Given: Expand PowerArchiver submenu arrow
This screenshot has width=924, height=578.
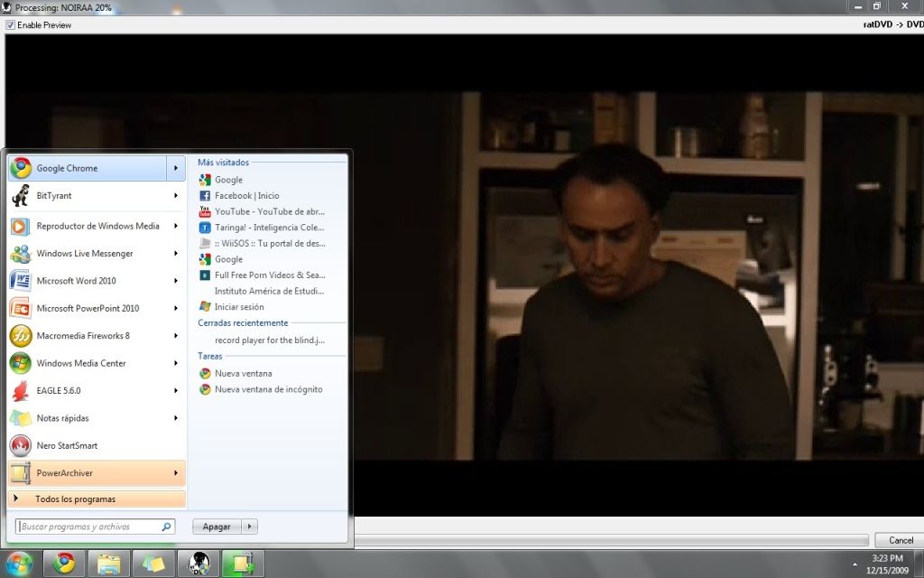Looking at the screenshot, I should pos(176,473).
